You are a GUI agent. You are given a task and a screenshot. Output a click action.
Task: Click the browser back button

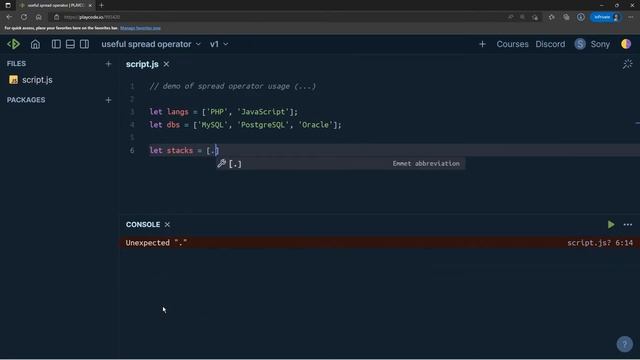[9, 17]
